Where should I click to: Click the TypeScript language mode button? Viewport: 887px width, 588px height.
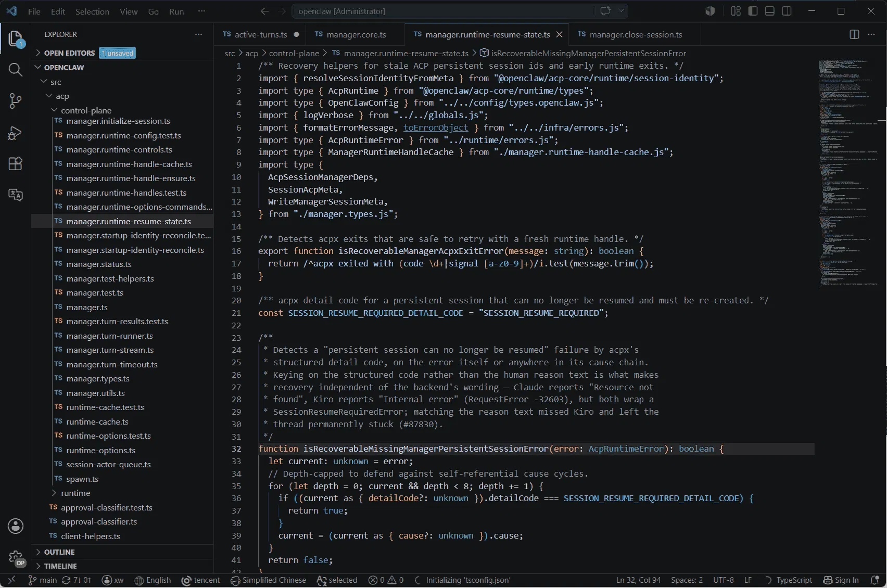[x=789, y=580]
